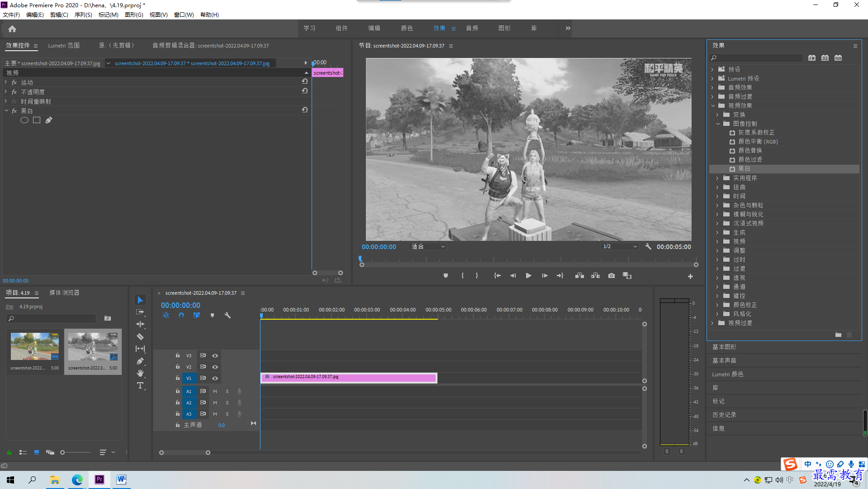
Task: Collapse the 视频效果 folder
Action: click(712, 105)
